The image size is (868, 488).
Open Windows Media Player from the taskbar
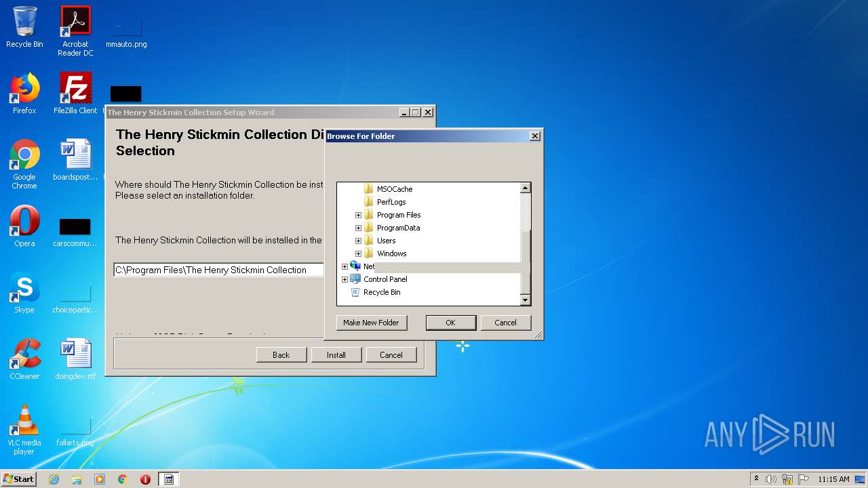[100, 479]
